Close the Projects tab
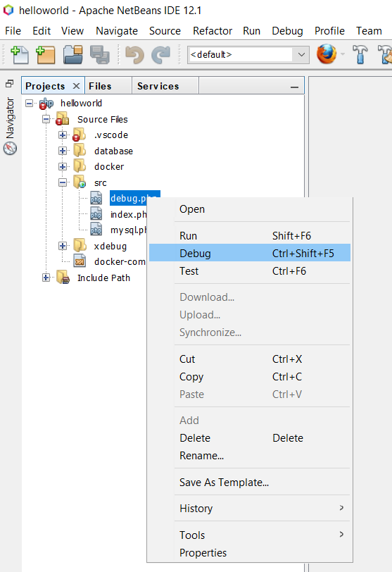 click(76, 86)
